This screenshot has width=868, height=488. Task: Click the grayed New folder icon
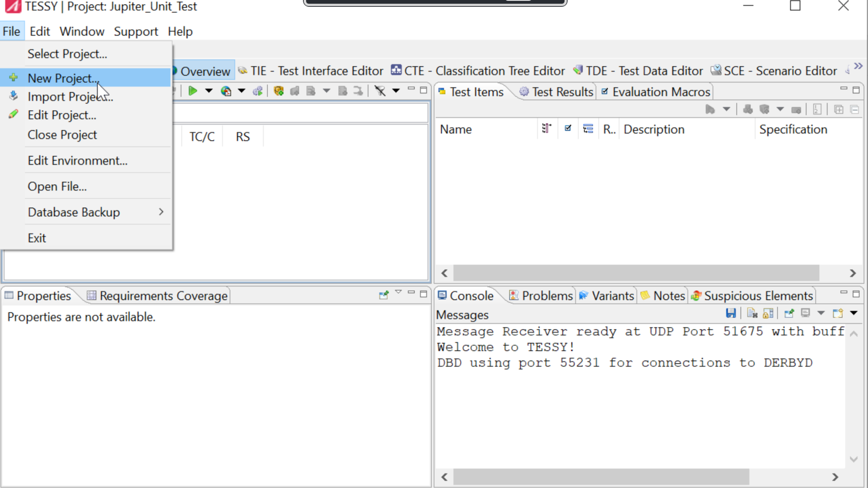(295, 91)
